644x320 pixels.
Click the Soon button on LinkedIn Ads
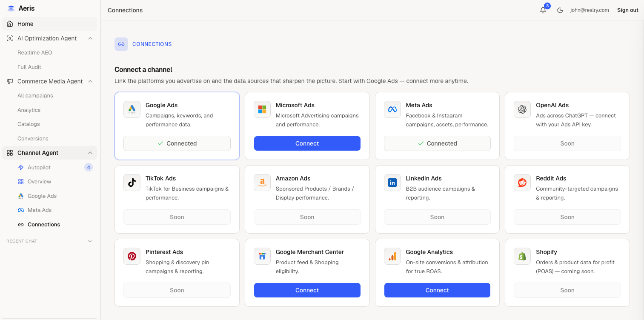pos(437,217)
